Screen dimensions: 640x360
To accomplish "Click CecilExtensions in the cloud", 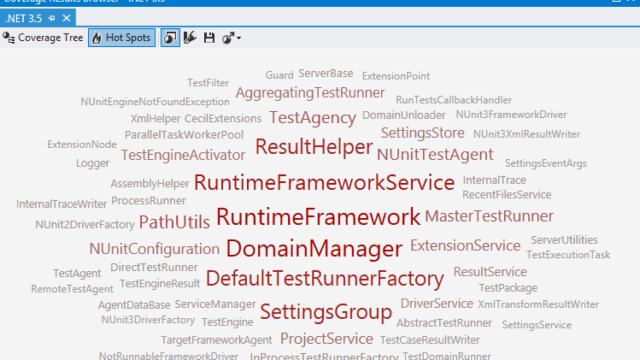I will [222, 118].
